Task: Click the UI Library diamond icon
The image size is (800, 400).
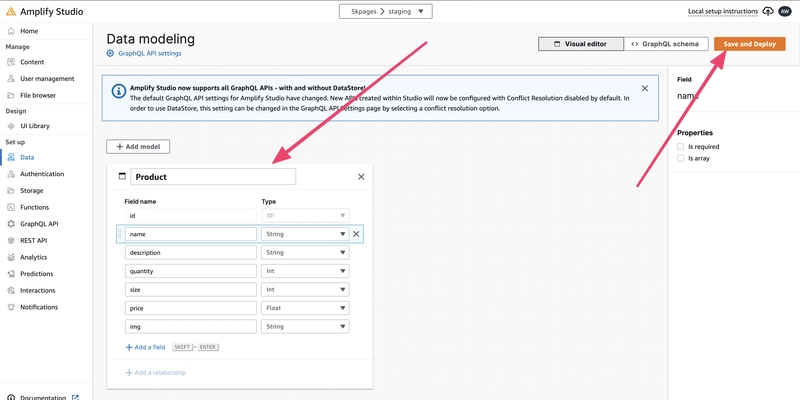Action: [x=11, y=126]
